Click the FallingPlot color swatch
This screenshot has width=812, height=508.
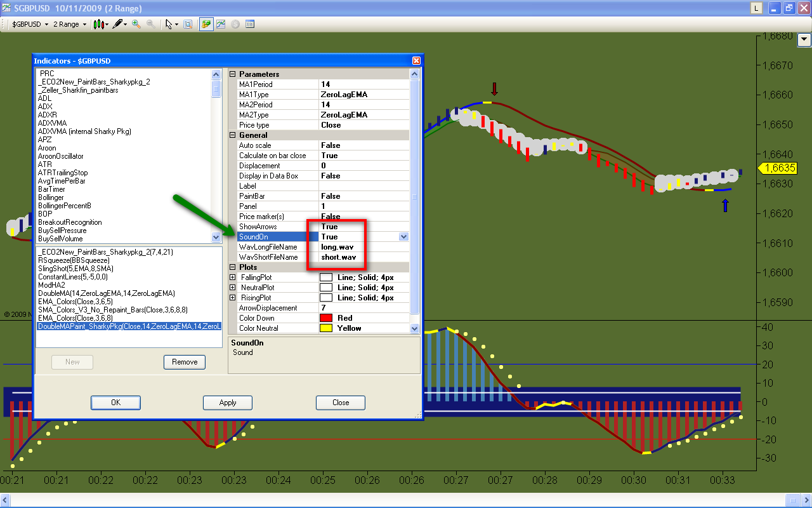coord(326,277)
